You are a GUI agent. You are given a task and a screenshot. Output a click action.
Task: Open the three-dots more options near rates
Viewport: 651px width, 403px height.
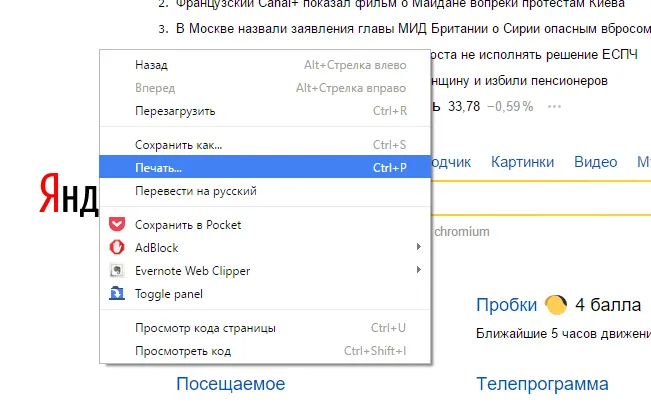pyautogui.click(x=554, y=107)
